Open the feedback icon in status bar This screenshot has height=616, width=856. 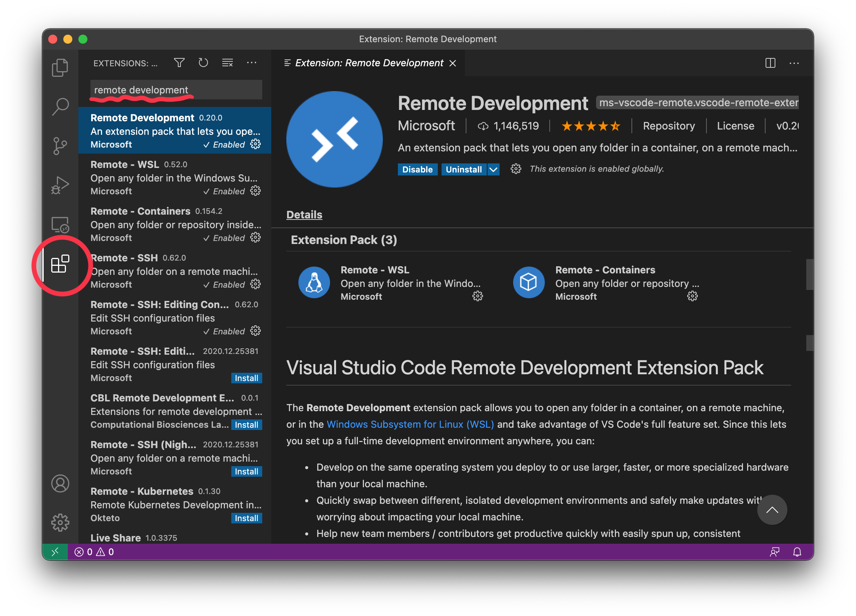775,552
